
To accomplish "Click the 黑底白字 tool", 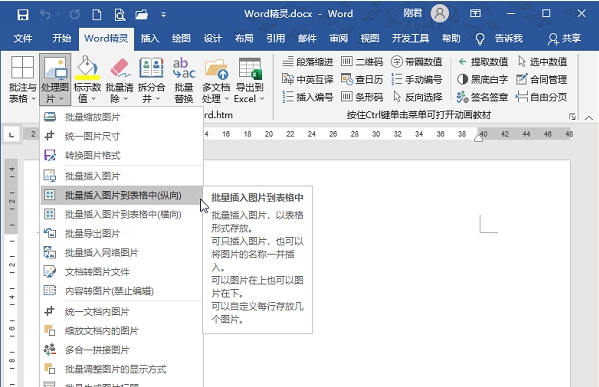I will pyautogui.click(x=482, y=79).
